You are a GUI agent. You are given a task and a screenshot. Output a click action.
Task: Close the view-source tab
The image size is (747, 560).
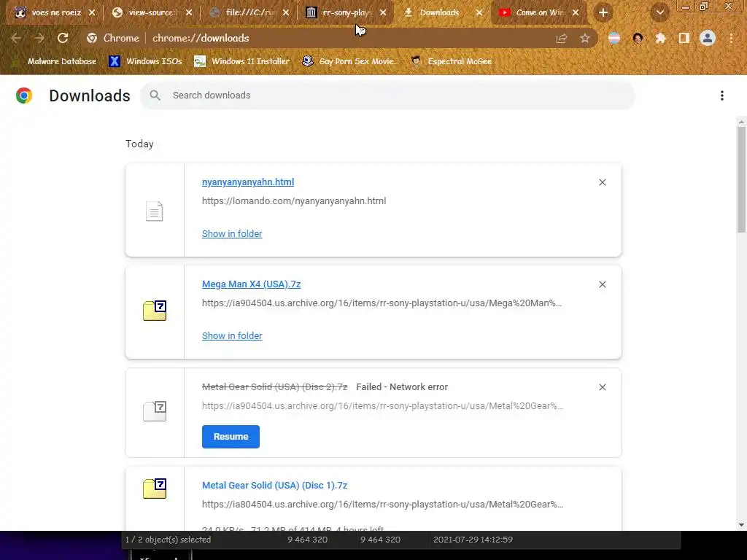(189, 12)
